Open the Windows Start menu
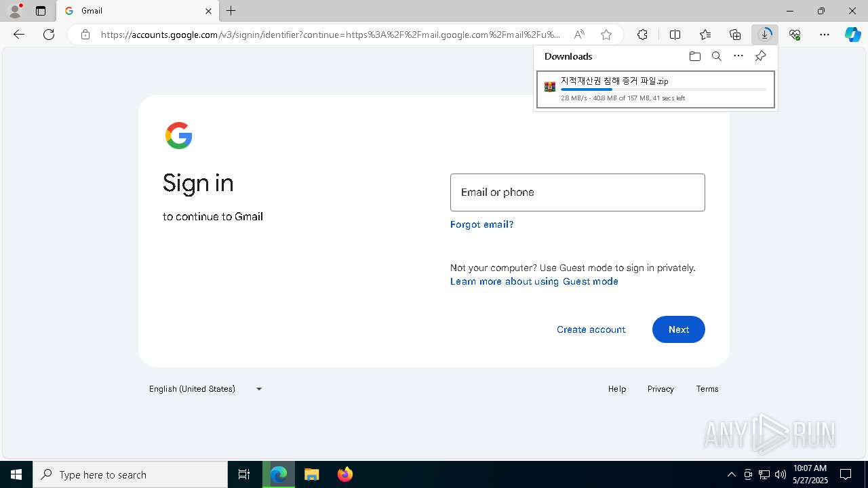This screenshot has width=868, height=488. coord(16,474)
